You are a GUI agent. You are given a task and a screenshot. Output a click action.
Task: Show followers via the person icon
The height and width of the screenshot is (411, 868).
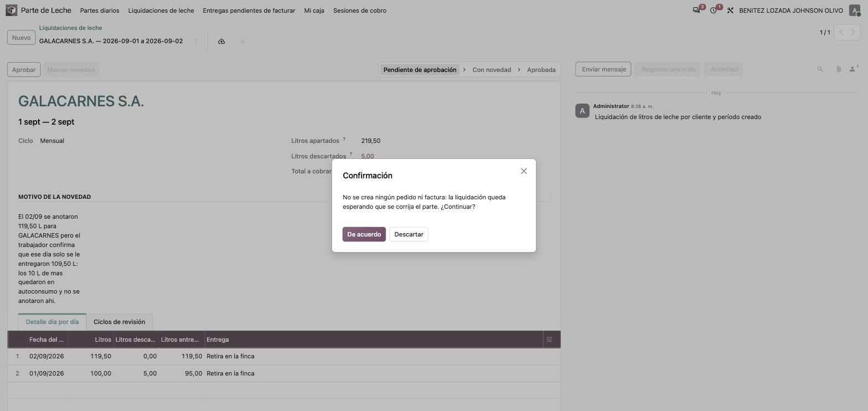coord(854,69)
